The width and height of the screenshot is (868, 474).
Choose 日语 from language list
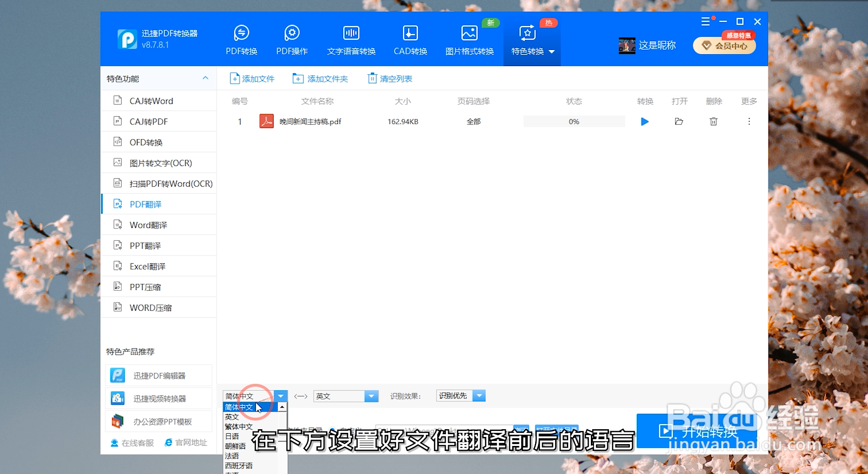250,436
